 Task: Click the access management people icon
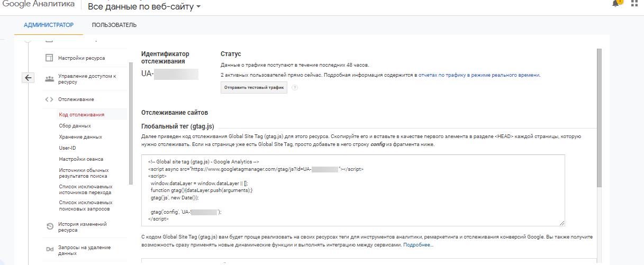click(x=49, y=79)
